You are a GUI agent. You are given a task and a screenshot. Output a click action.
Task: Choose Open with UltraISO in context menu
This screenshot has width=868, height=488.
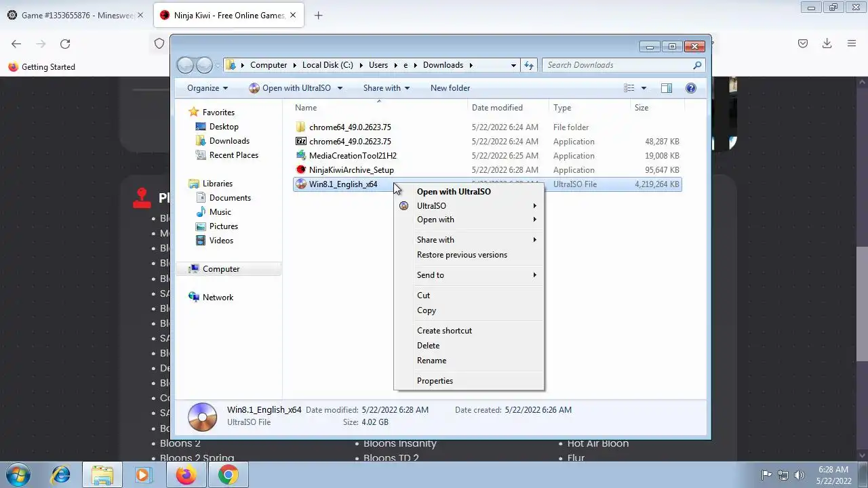click(454, 192)
